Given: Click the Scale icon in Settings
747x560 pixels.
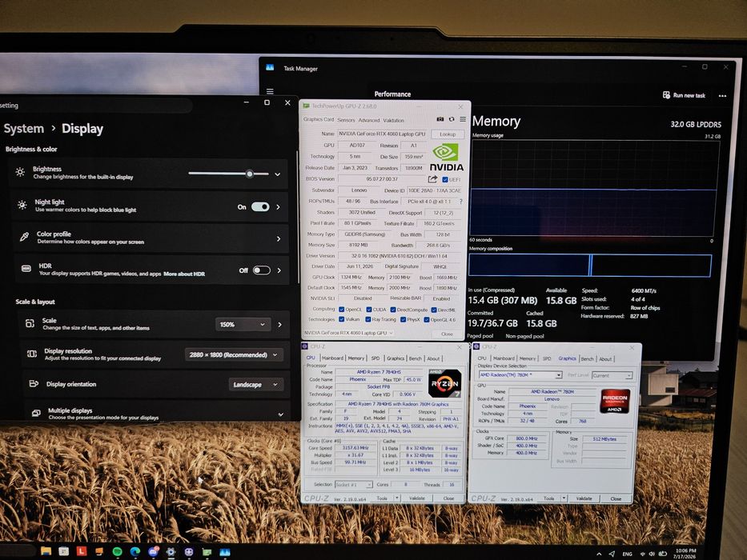Looking at the screenshot, I should coord(30,323).
